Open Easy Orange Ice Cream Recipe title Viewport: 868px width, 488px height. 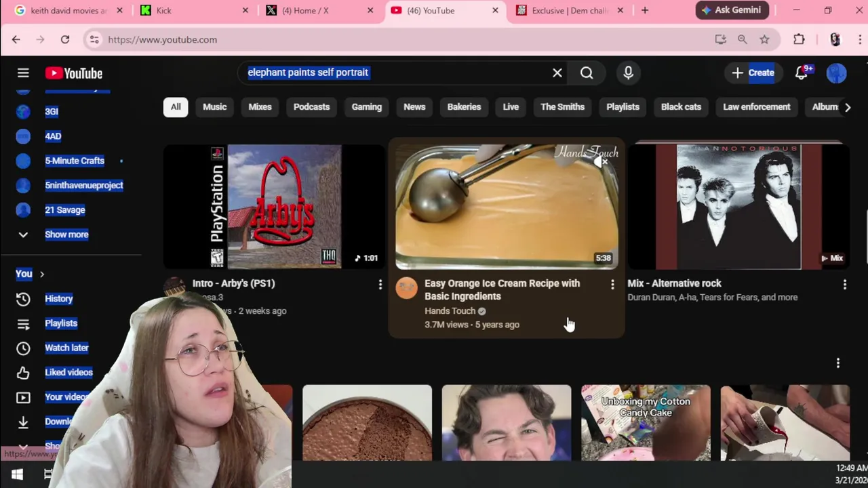[x=502, y=289]
